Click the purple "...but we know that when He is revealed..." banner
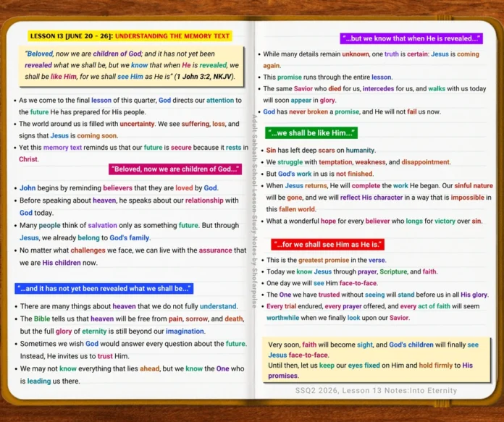504x422 pixels. click(x=411, y=38)
